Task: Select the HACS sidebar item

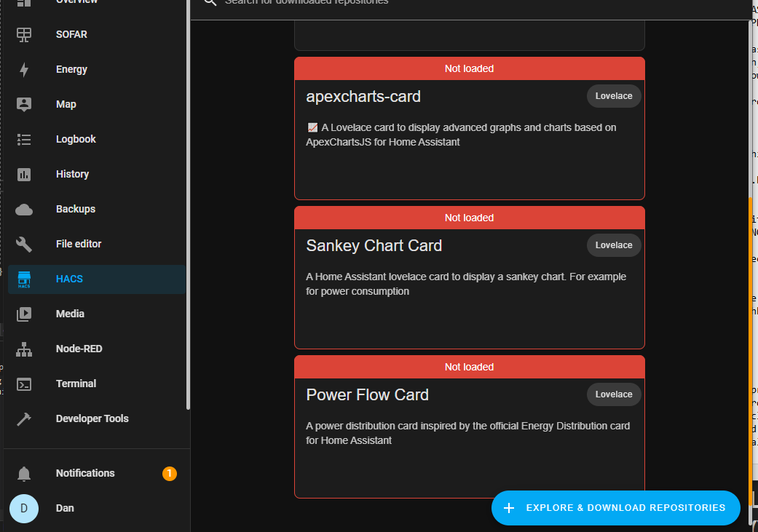Action: coord(97,279)
